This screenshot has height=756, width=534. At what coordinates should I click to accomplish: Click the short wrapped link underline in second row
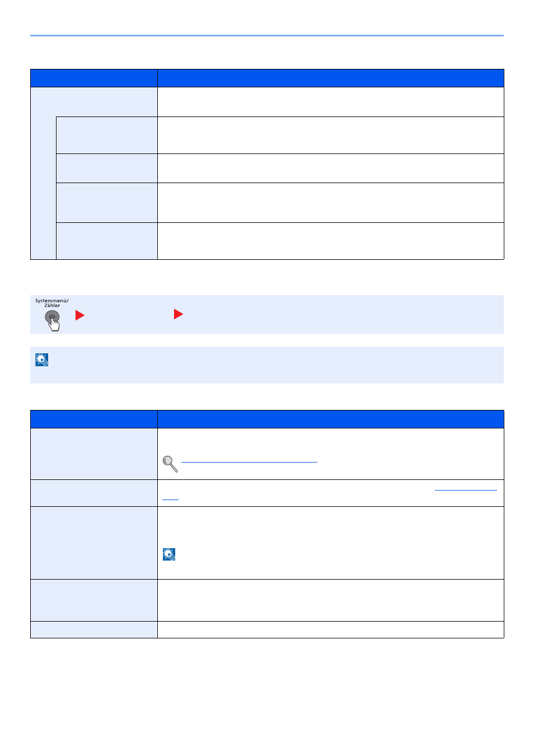[170, 499]
